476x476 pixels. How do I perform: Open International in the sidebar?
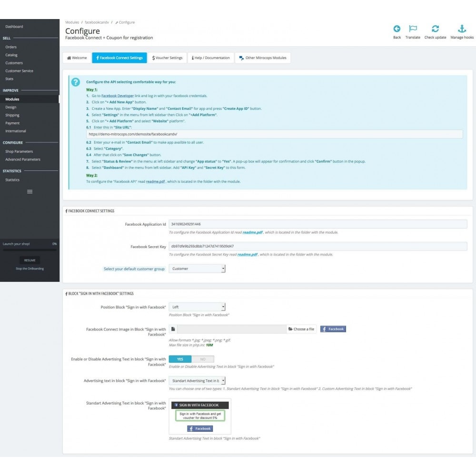[x=16, y=131]
